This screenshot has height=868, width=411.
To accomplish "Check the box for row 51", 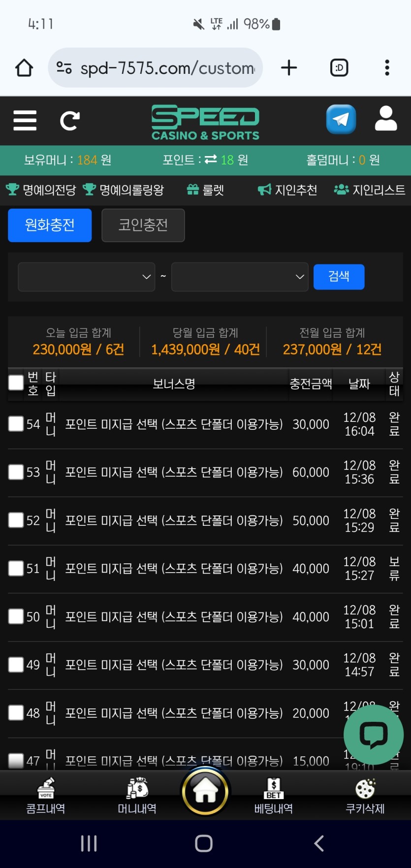I will [x=16, y=568].
